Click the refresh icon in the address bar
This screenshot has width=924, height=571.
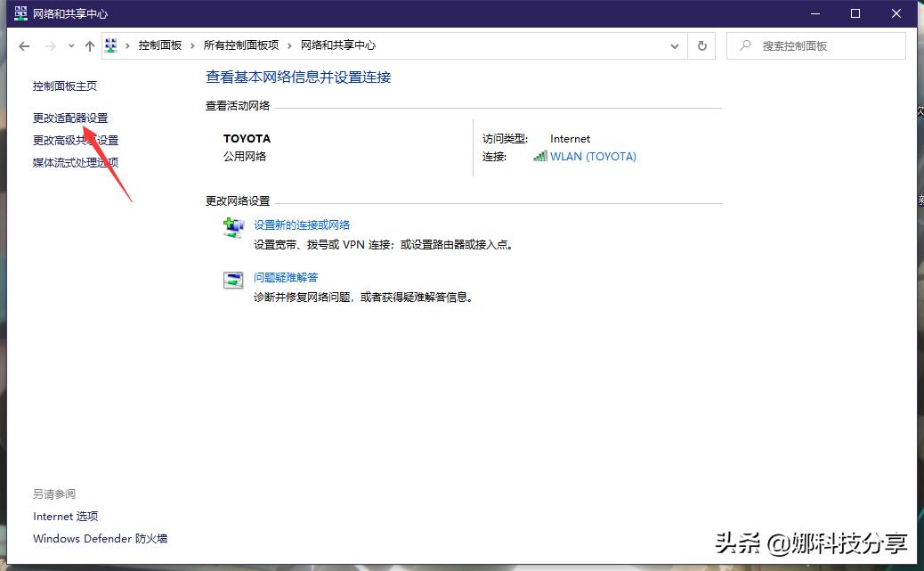click(701, 45)
